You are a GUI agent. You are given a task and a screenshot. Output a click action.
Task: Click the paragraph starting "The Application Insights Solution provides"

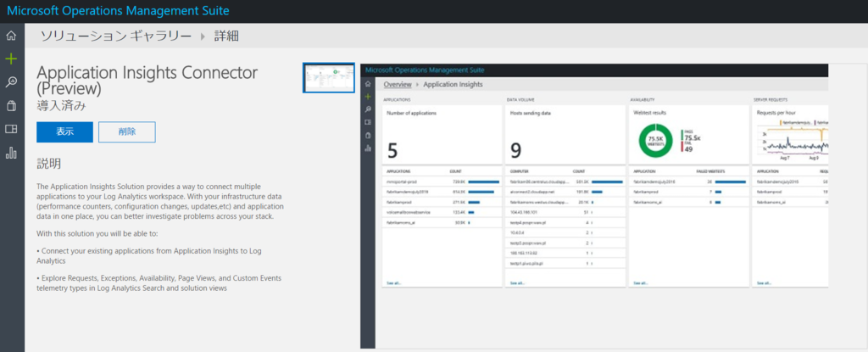click(x=160, y=201)
